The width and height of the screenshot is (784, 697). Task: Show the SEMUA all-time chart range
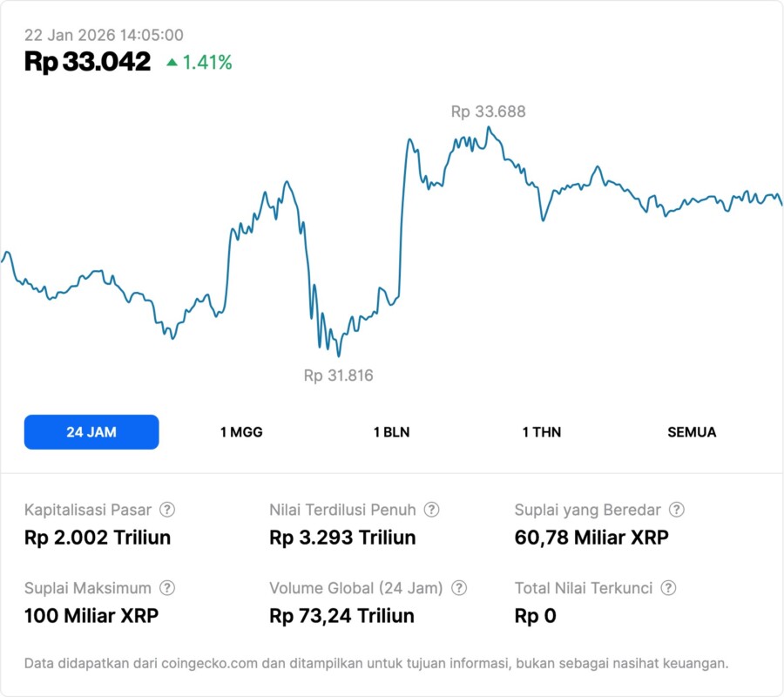click(692, 432)
